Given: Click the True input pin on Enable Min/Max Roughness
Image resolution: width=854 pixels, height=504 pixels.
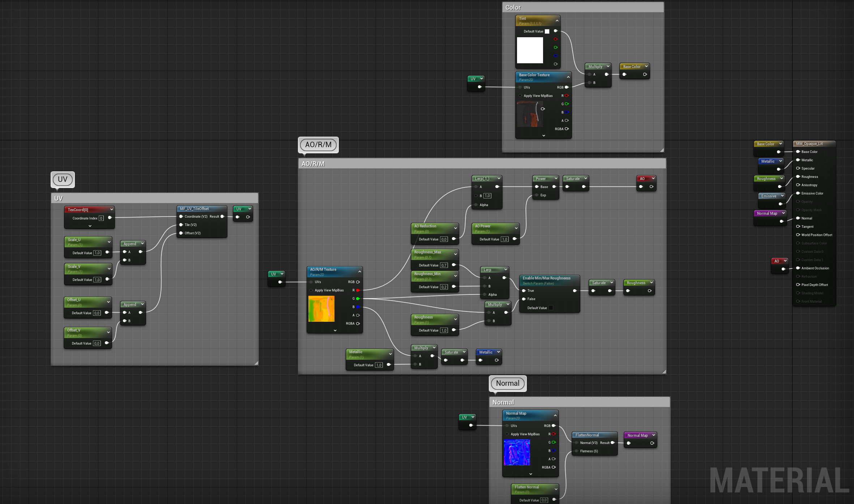Looking at the screenshot, I should [524, 291].
